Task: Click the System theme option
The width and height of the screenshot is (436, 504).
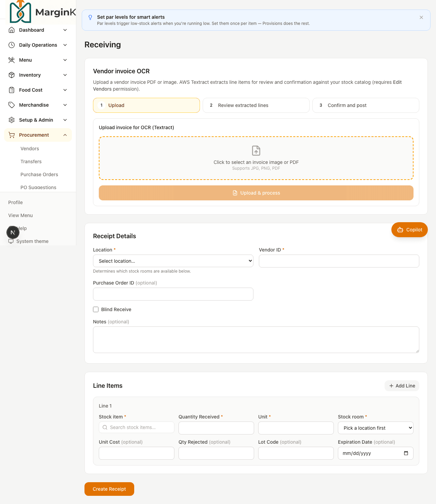Action: pos(32,241)
